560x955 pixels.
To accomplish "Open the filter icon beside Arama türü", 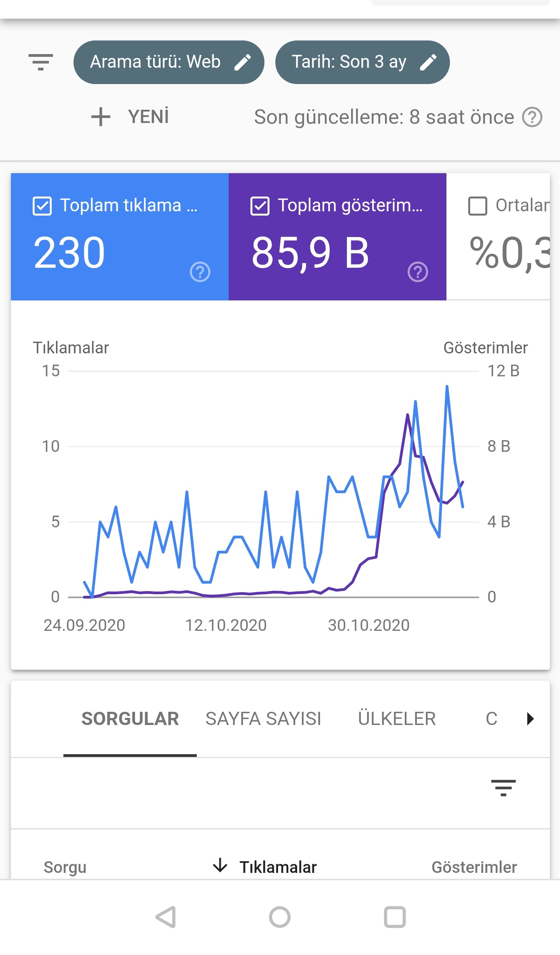I will pyautogui.click(x=40, y=62).
